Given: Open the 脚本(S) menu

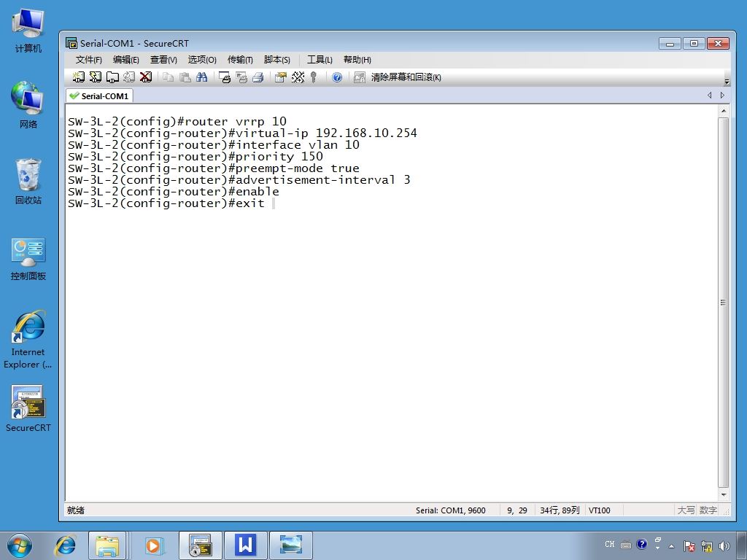Looking at the screenshot, I should tap(276, 60).
